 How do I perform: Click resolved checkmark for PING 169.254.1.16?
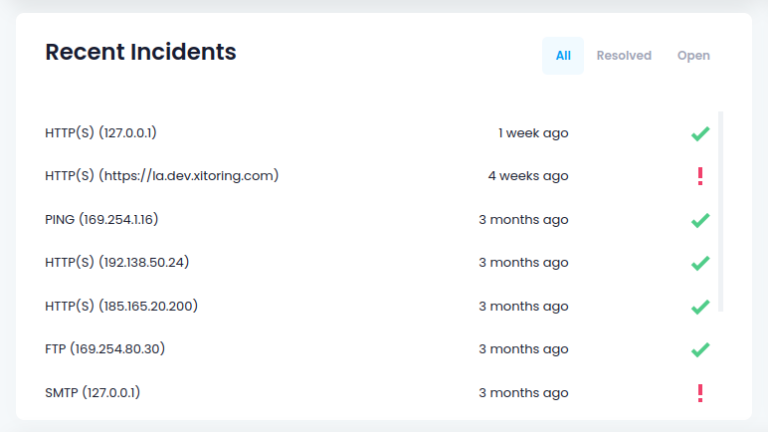coord(700,220)
